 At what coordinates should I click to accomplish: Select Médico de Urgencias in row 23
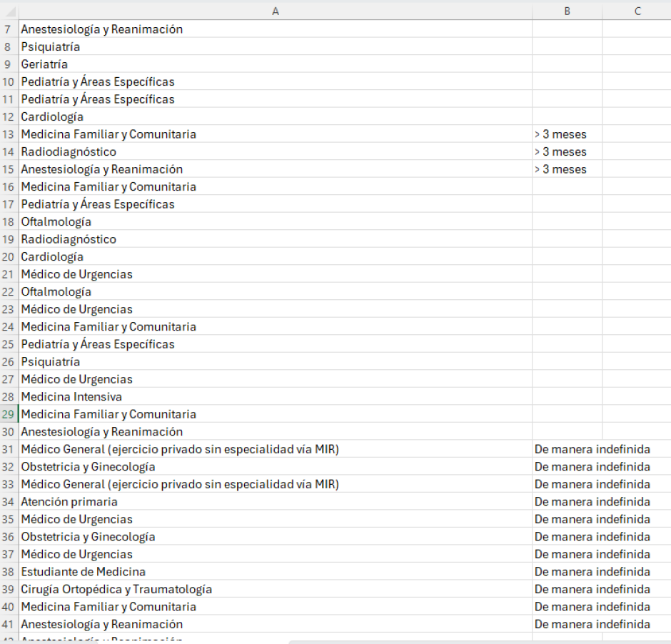pyautogui.click(x=275, y=309)
